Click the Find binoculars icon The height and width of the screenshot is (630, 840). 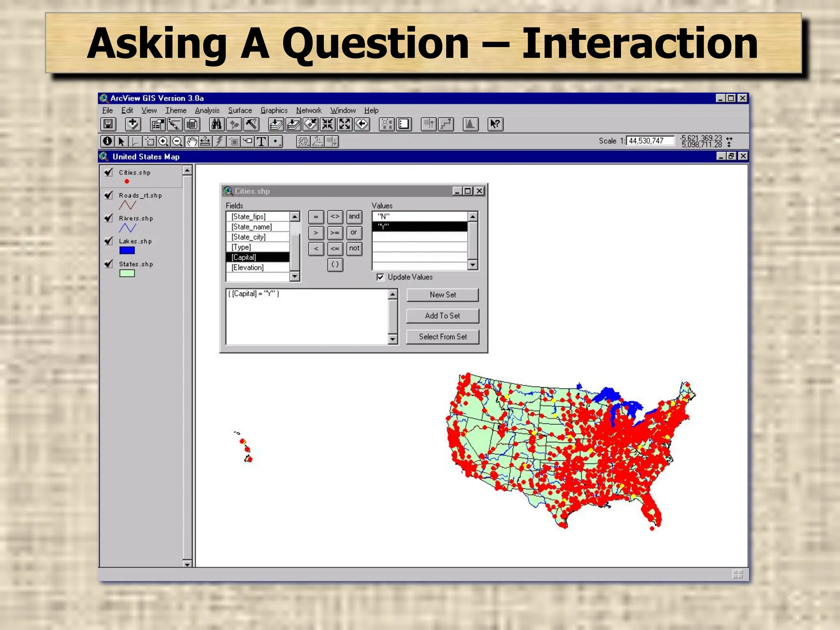coord(217,124)
